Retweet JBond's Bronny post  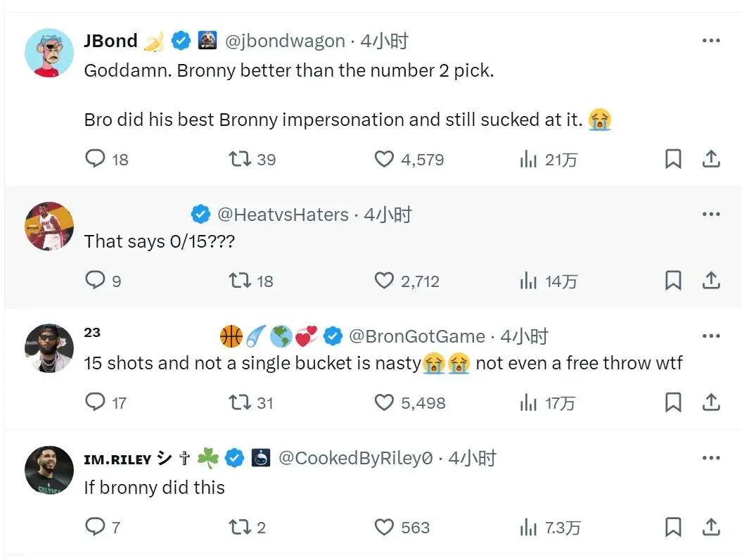tap(241, 160)
